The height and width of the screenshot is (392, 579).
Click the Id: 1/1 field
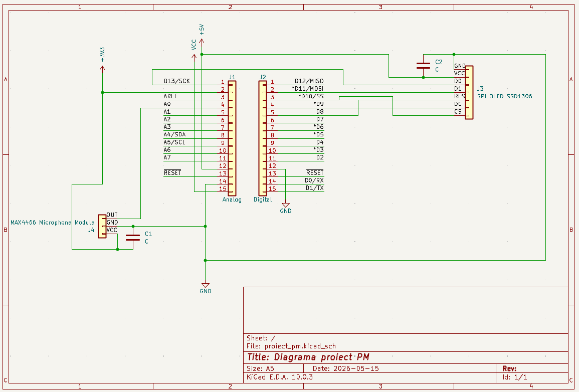515,377
